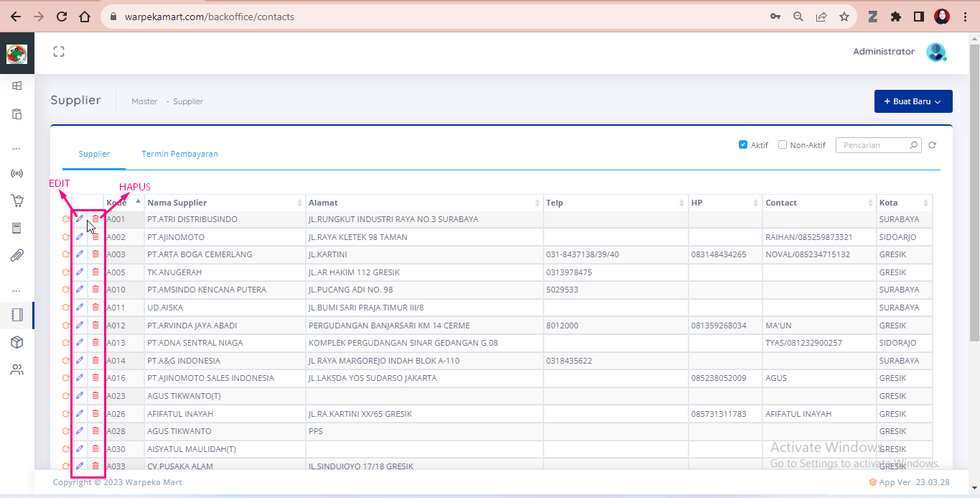This screenshot has height=498, width=980.
Task: Edit PT.ARVINDA JAYA ABADI pencil icon
Action: point(80,325)
